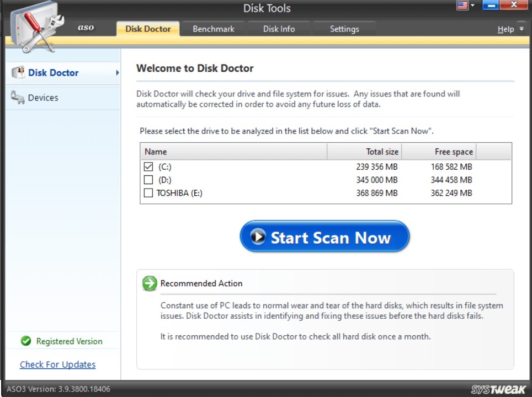The image size is (532, 397).
Task: Click the US flag language icon
Action: click(461, 6)
